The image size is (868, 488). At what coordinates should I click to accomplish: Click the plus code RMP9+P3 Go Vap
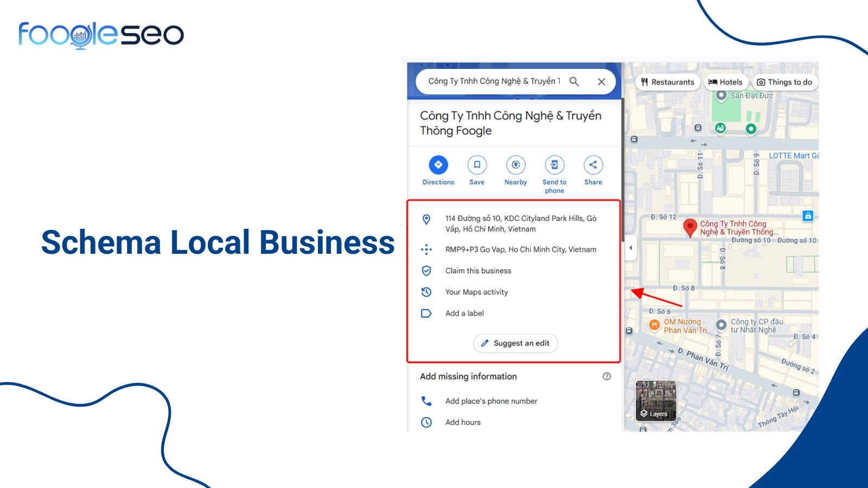(521, 249)
